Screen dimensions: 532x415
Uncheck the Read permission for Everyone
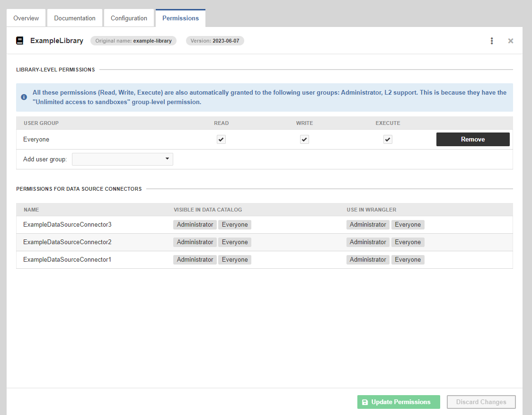[x=221, y=139]
